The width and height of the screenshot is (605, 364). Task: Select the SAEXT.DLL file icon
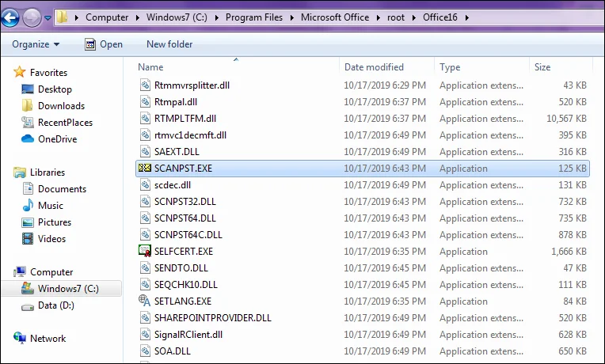(x=145, y=152)
